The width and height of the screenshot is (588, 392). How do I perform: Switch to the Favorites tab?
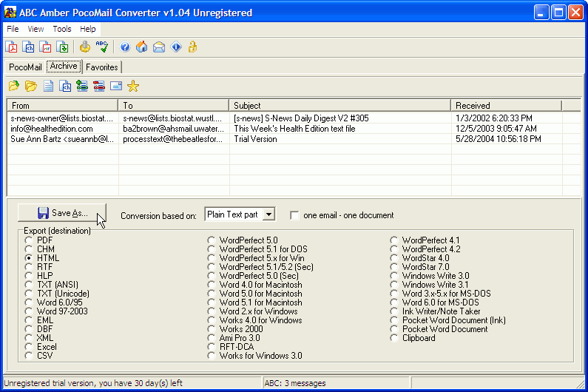coord(101,67)
